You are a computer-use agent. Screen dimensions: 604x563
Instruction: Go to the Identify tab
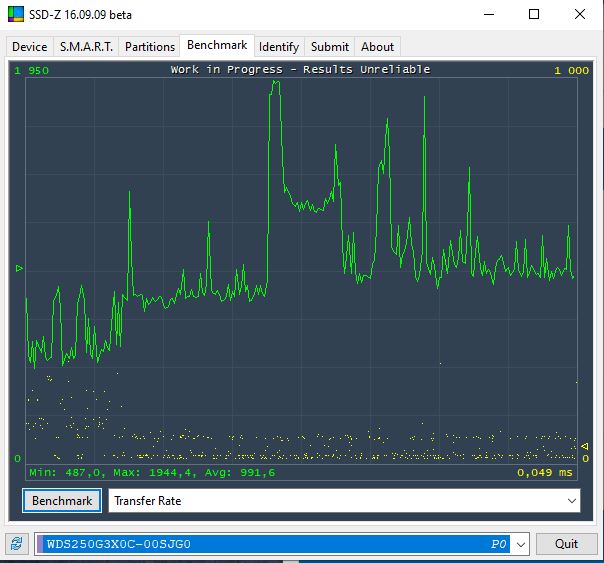tap(279, 47)
